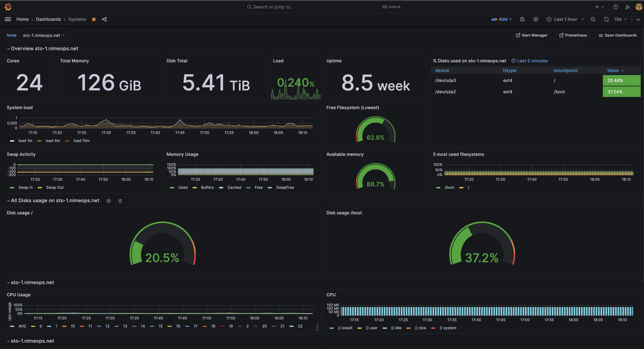The image size is (644, 349).
Task: Unstar the Systems dashboard
Action: (94, 19)
